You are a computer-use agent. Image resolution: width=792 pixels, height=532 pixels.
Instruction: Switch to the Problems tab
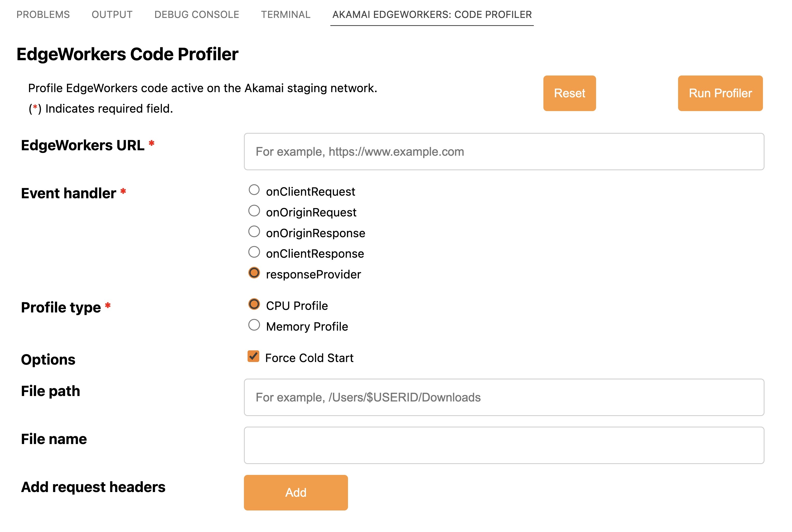[43, 15]
